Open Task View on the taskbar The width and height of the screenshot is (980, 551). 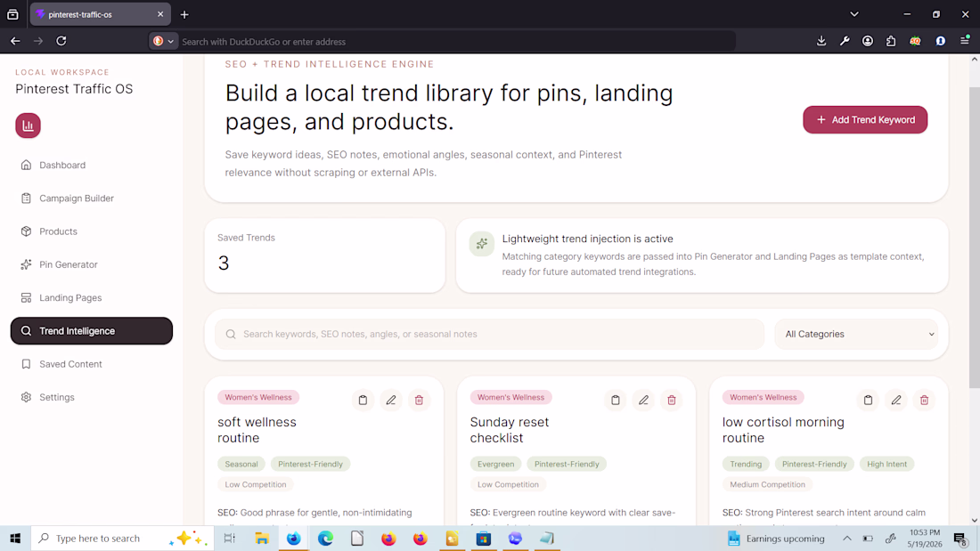pyautogui.click(x=229, y=538)
